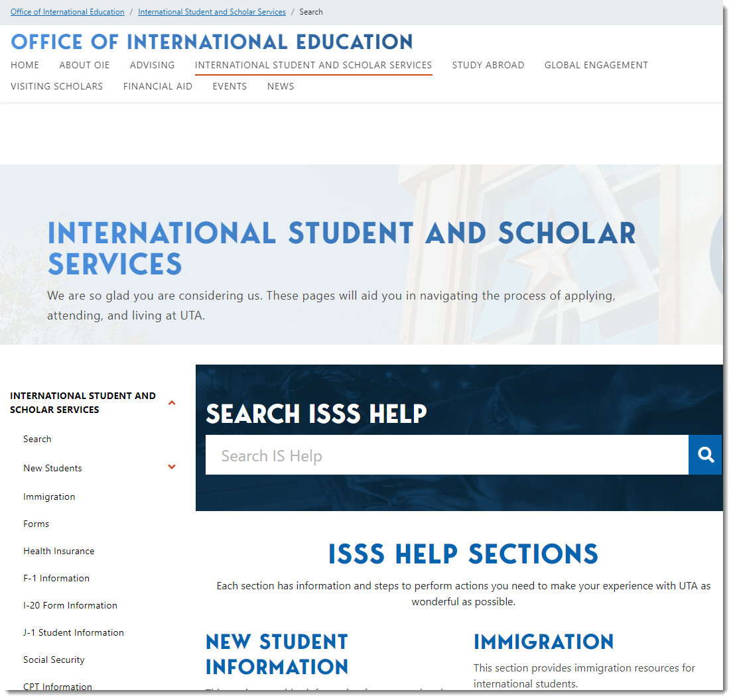The image size is (733, 700).
Task: Open the News nav item
Action: point(281,86)
